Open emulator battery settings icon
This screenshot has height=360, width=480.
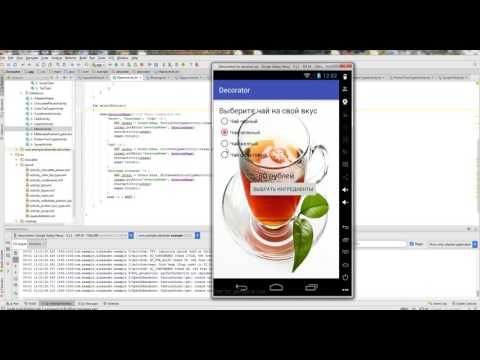pyautogui.click(x=345, y=77)
